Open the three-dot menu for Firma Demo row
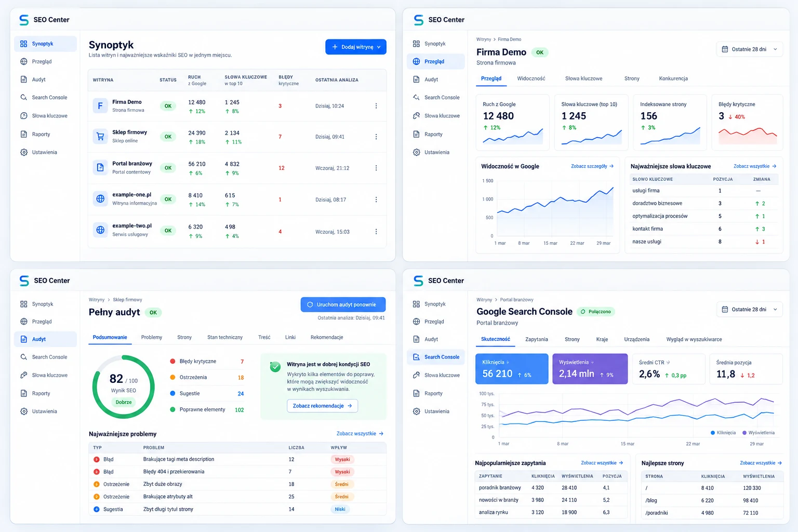Image resolution: width=798 pixels, height=532 pixels. [x=376, y=106]
